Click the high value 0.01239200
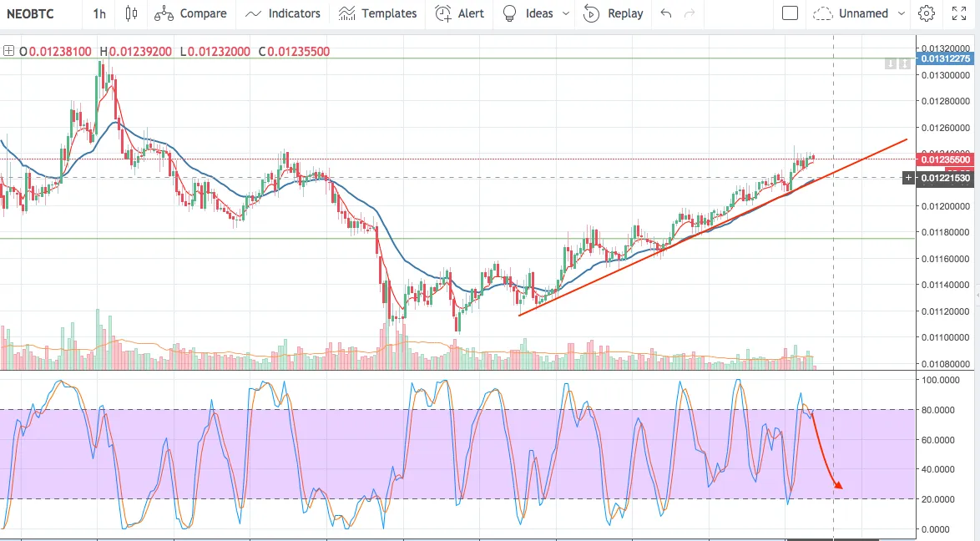 tap(140, 51)
